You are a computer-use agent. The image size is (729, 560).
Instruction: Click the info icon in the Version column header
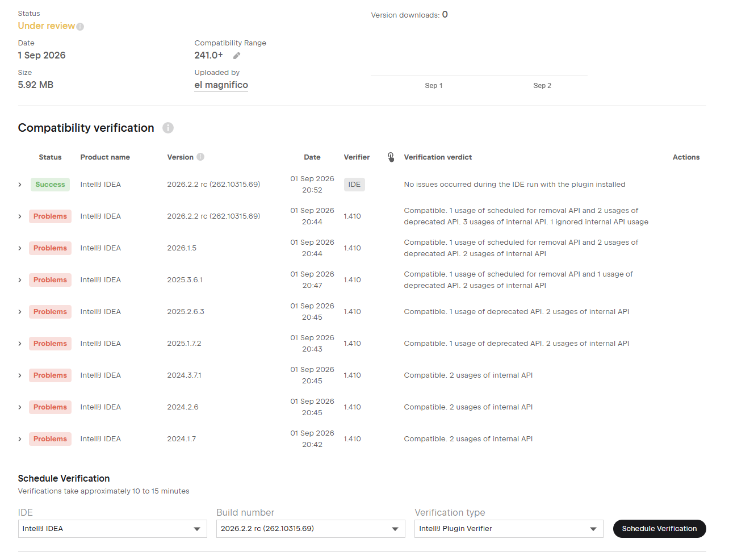[200, 157]
